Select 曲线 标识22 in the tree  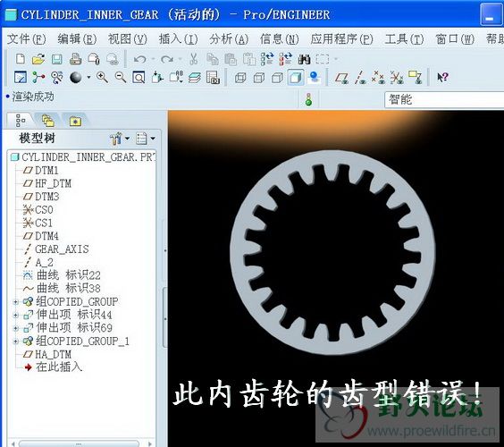(69, 275)
